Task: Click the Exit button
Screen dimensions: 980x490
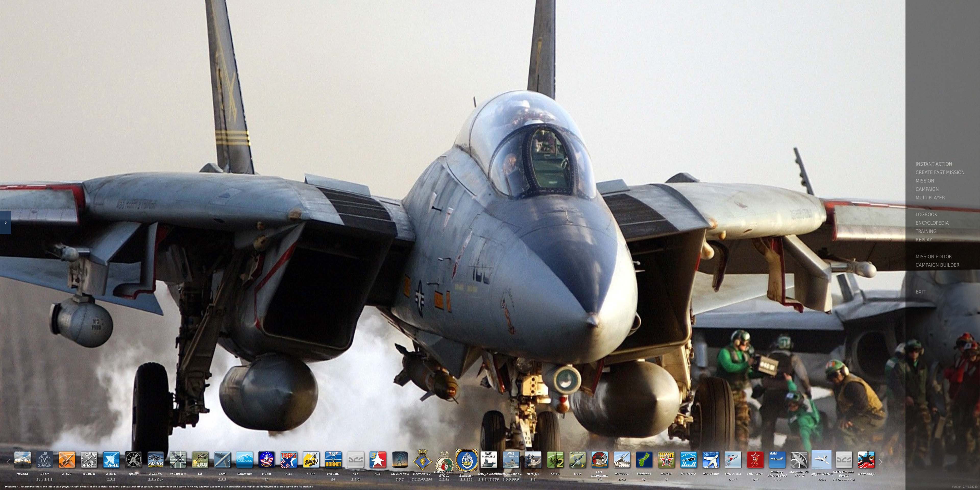Action: tap(920, 292)
